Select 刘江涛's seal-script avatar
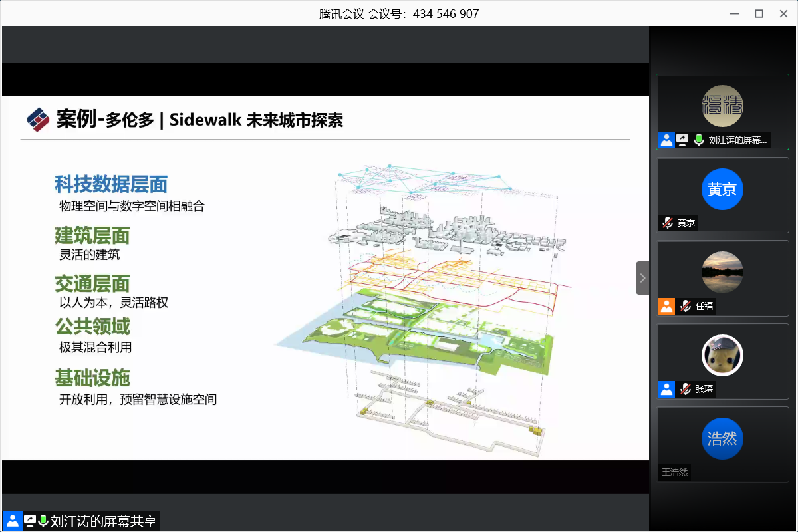Viewport: 798px width, 532px height. click(x=722, y=106)
